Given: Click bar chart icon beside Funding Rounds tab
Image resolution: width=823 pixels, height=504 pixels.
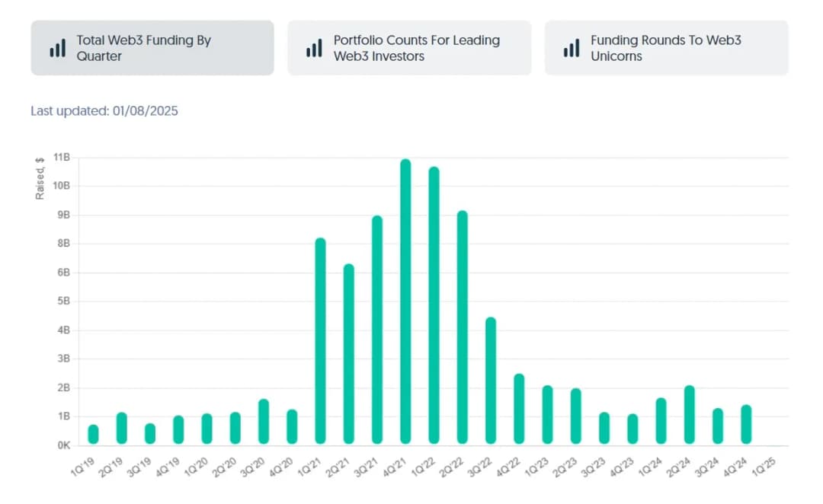Looking at the screenshot, I should 572,48.
